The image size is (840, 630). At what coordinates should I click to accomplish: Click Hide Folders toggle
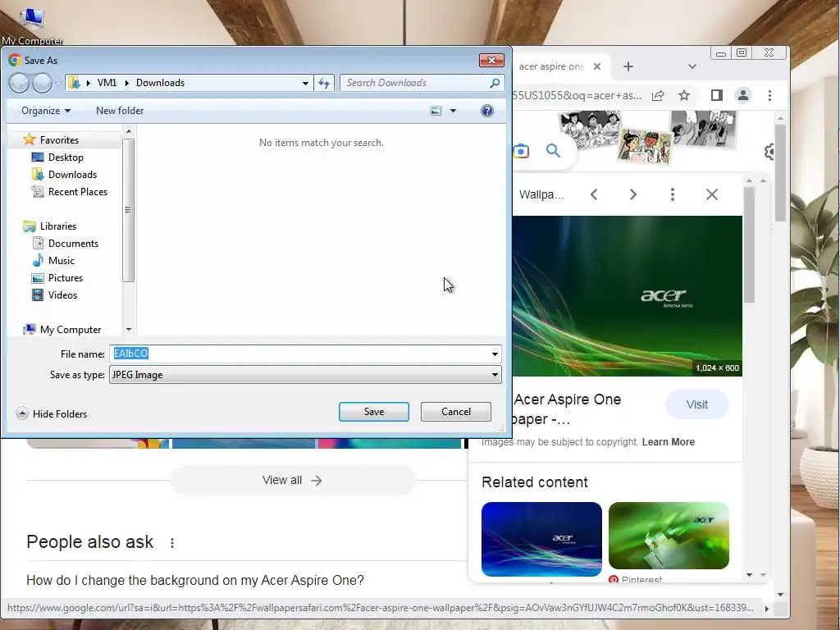52,413
